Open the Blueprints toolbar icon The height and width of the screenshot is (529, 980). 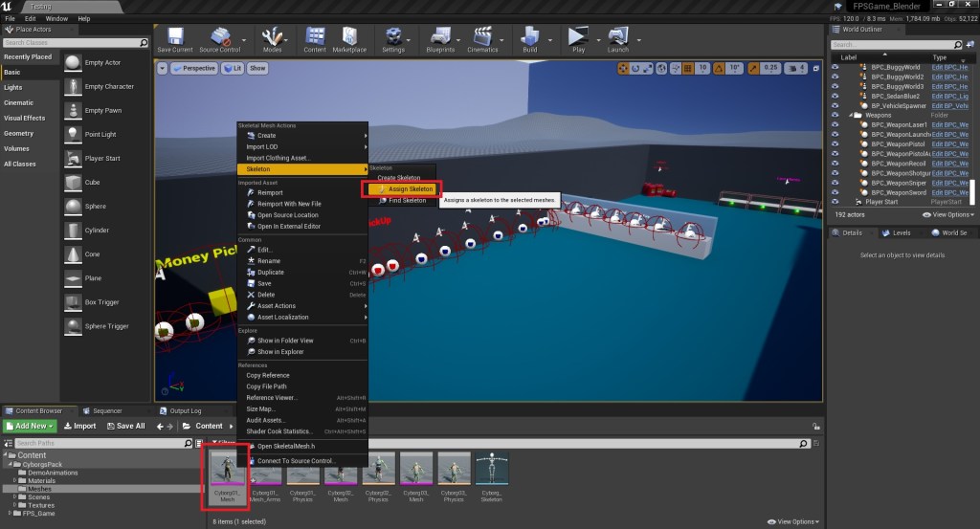[440, 37]
